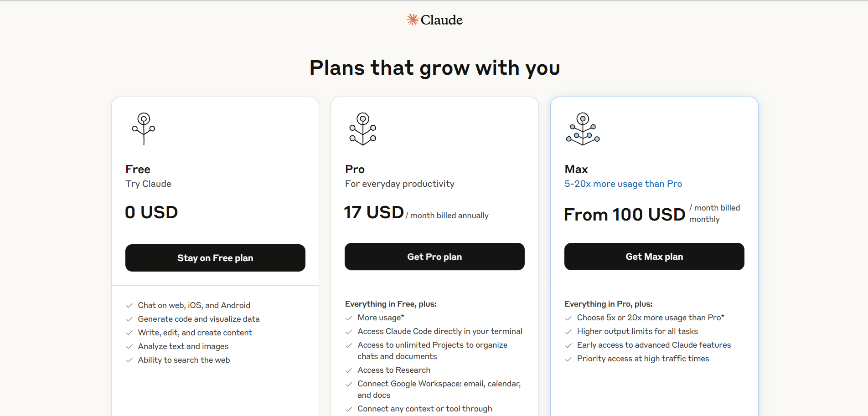868x416 pixels.
Task: Click the Plans that grow with you heading
Action: (434, 68)
